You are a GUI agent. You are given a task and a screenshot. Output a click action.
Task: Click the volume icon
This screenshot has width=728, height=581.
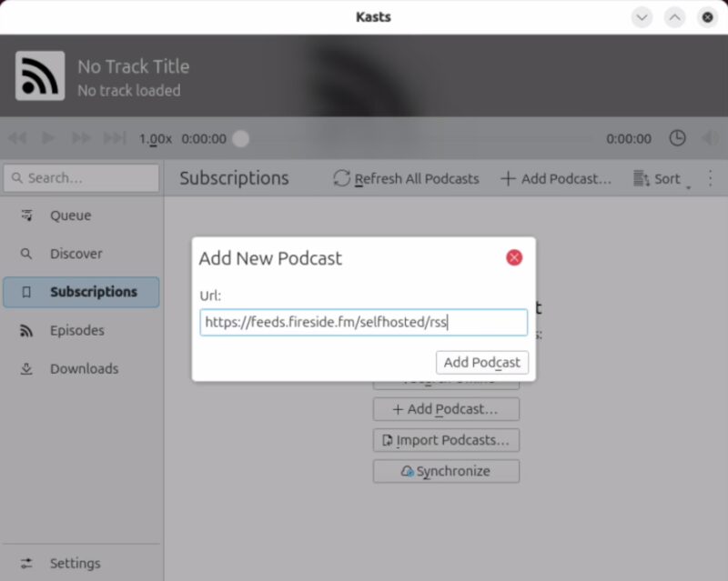point(710,138)
